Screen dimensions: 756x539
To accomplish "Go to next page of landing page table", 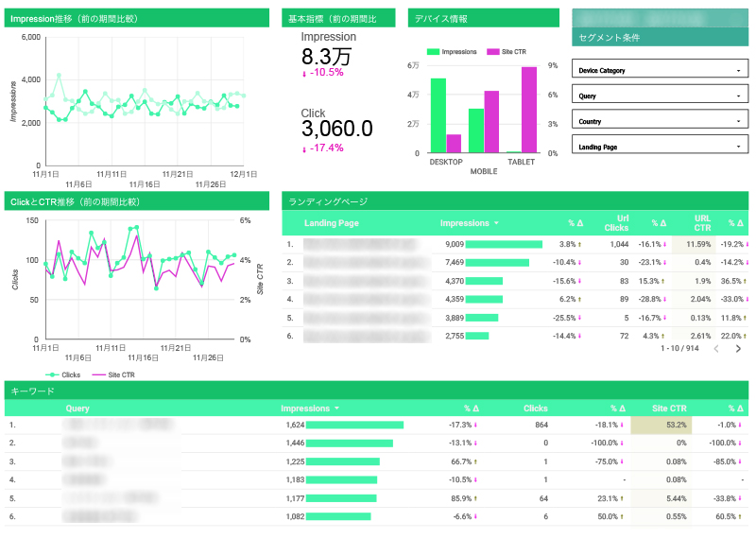I will [x=738, y=349].
